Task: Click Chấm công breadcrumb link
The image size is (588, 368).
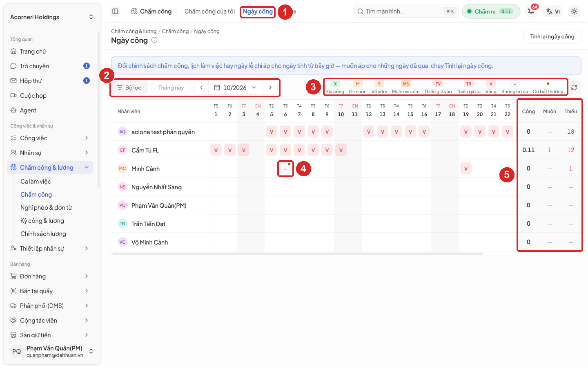Action: coord(175,31)
